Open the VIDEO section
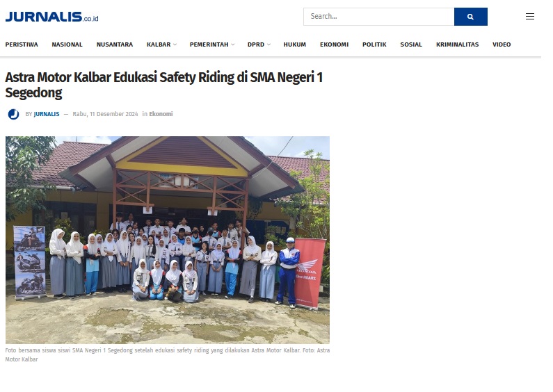The image size is (553, 392). pyautogui.click(x=502, y=44)
